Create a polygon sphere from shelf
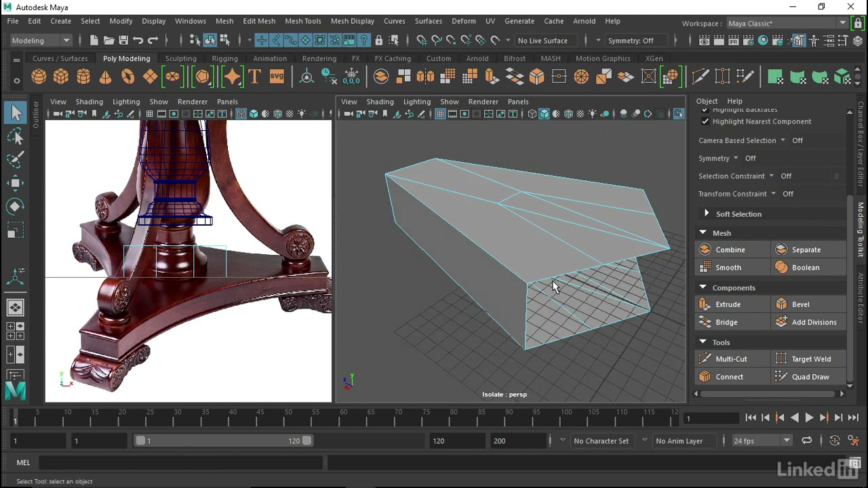868x488 pixels. (39, 77)
